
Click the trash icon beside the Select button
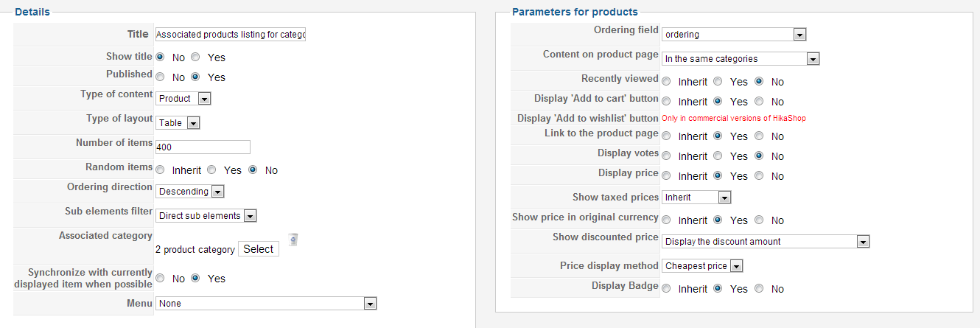click(x=293, y=239)
